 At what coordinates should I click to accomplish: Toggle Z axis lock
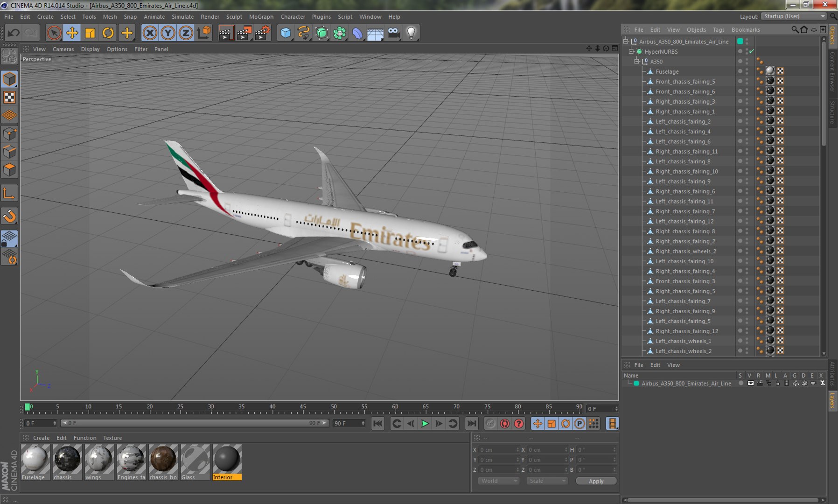pyautogui.click(x=186, y=33)
